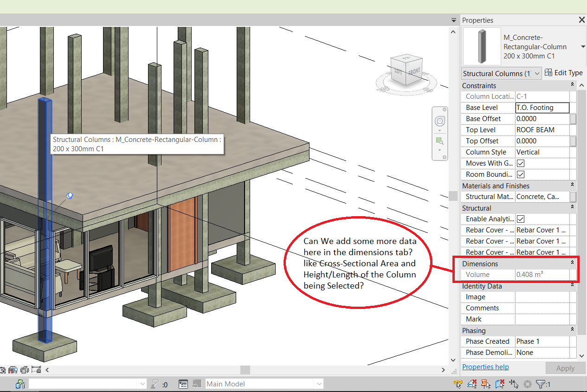The width and height of the screenshot is (587, 392).
Task: Select Zoom to Fit on the navigation bar
Action: (x=440, y=141)
